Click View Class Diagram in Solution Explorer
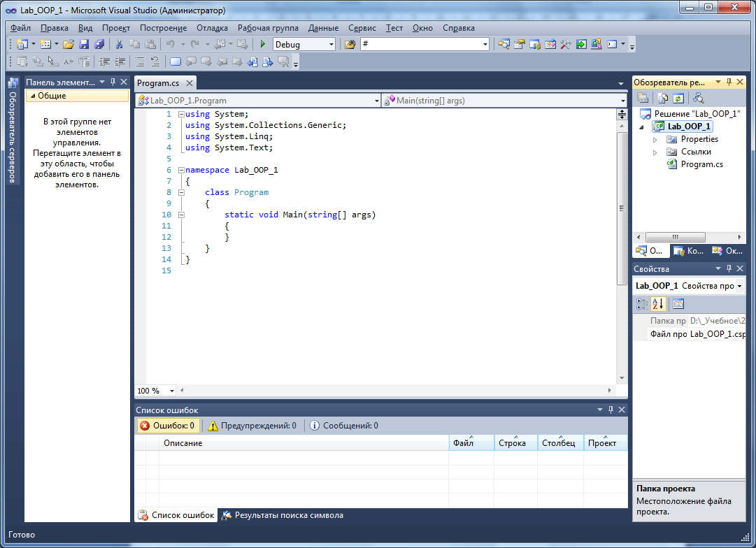 coord(698,99)
